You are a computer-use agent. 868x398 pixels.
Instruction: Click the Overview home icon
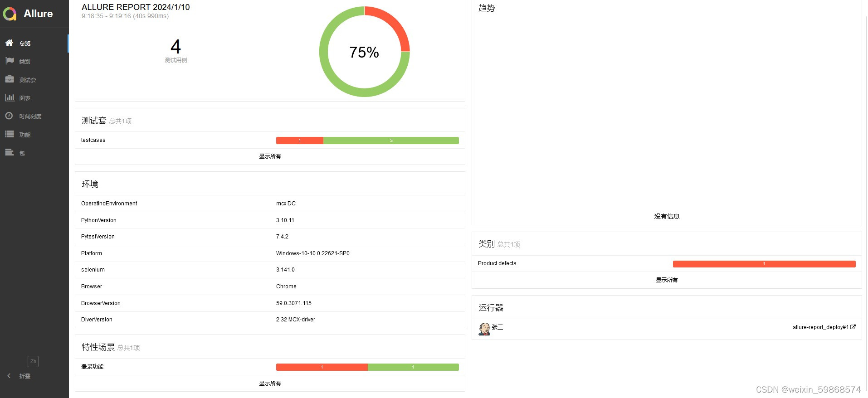(9, 43)
